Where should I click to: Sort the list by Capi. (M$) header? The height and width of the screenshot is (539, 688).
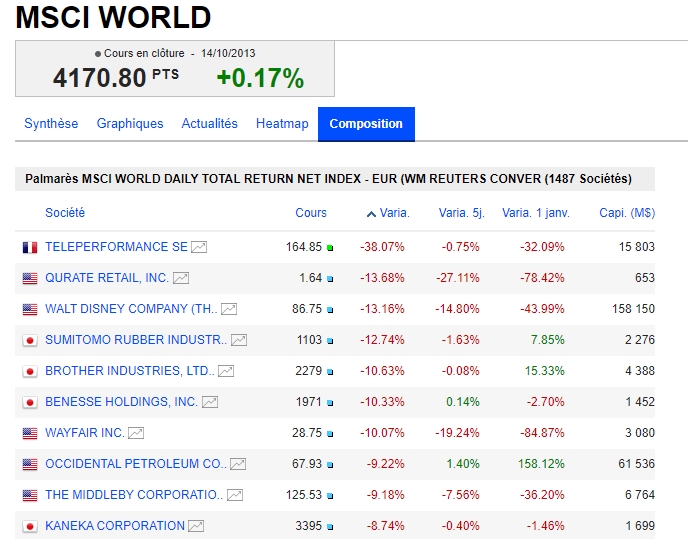[627, 213]
